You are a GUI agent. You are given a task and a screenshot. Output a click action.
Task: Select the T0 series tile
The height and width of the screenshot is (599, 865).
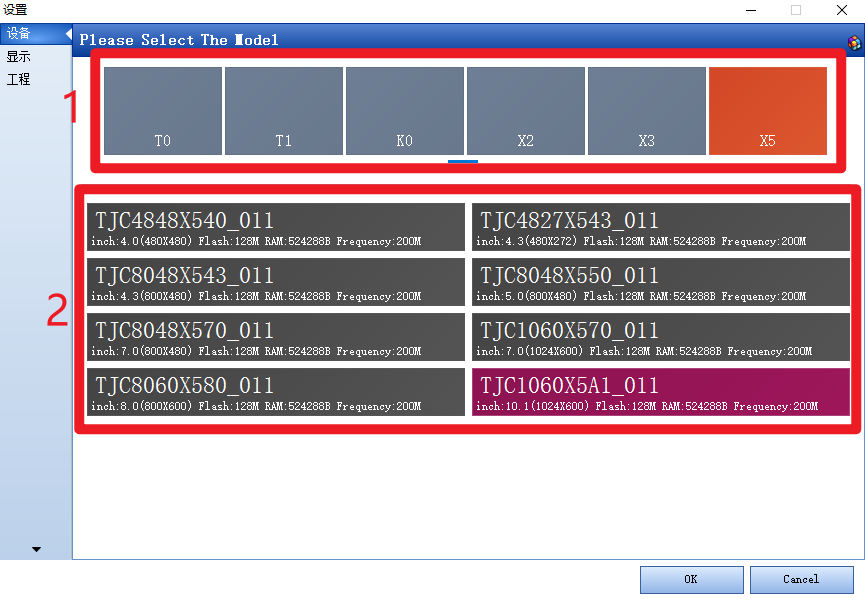click(163, 111)
